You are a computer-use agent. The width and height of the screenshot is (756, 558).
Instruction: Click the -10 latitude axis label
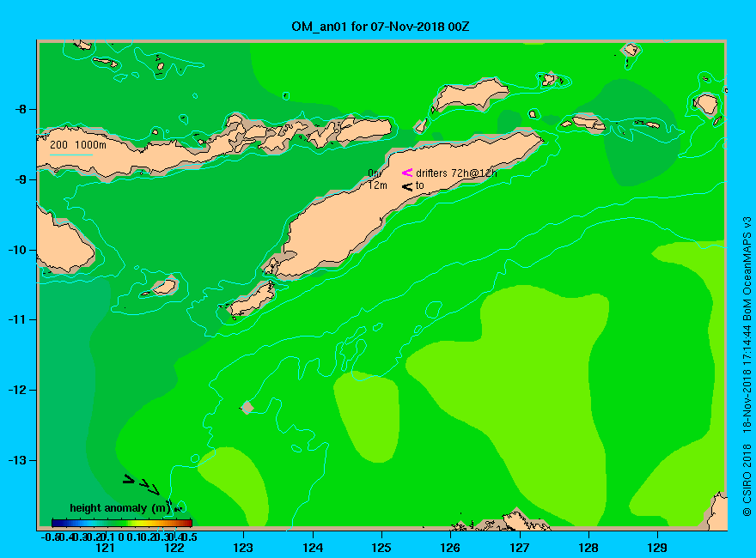click(17, 250)
